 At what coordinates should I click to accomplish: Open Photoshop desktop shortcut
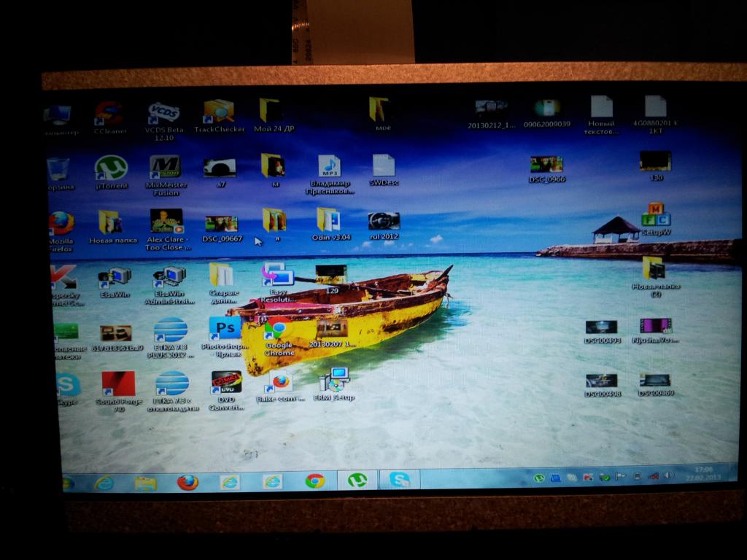[x=224, y=329]
